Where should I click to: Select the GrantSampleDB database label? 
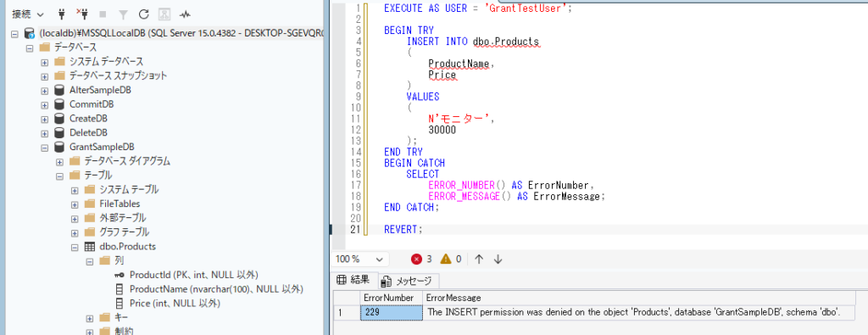102,148
